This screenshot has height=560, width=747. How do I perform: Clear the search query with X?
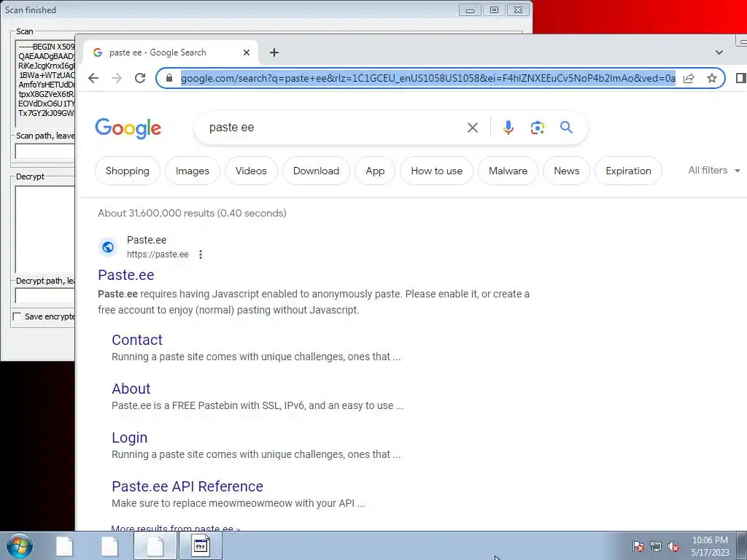tap(473, 128)
